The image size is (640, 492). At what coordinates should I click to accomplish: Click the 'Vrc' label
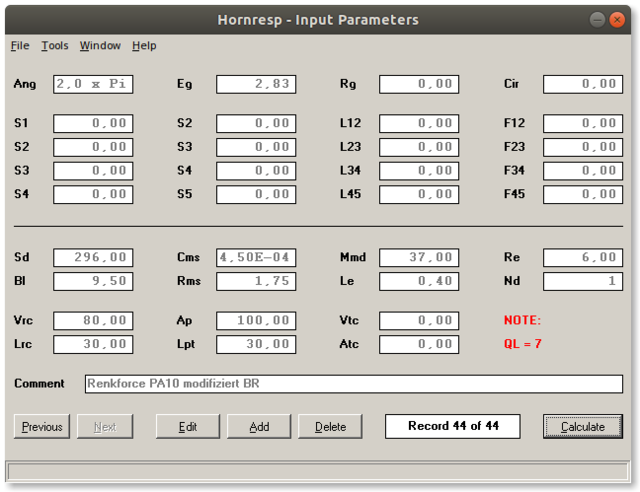tap(23, 320)
